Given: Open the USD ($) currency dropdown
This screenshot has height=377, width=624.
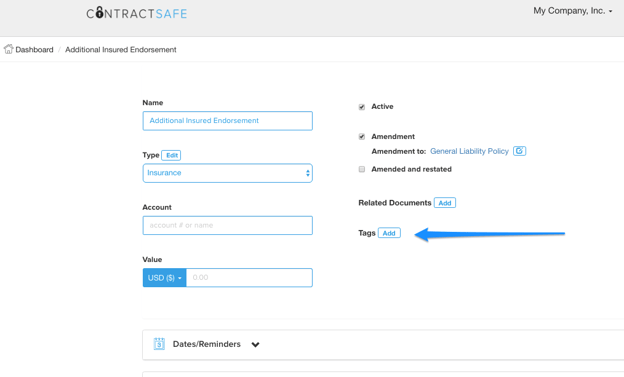Looking at the screenshot, I should [x=164, y=277].
